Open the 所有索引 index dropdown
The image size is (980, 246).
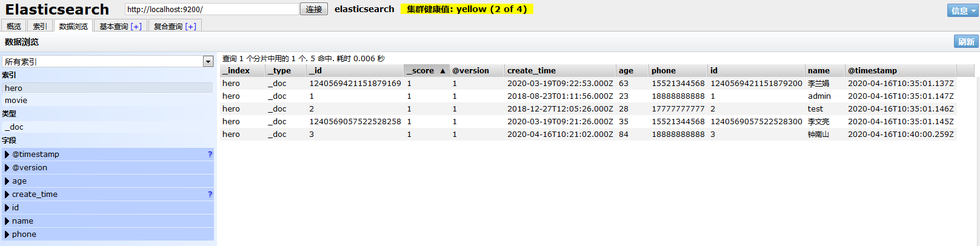point(108,61)
